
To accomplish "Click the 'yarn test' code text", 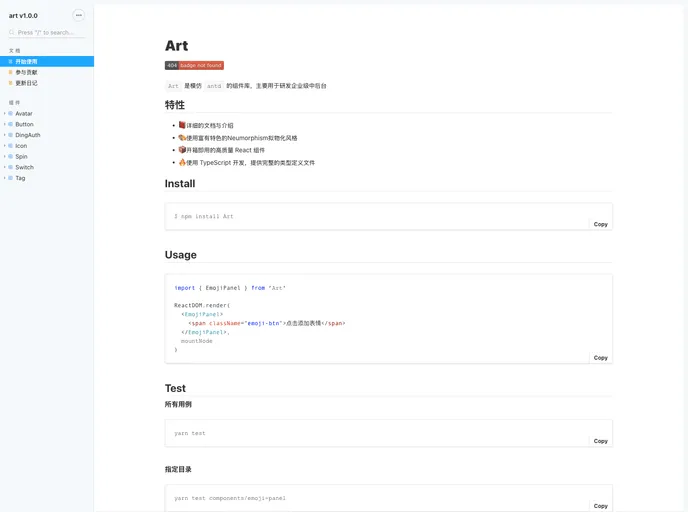I will 190,433.
